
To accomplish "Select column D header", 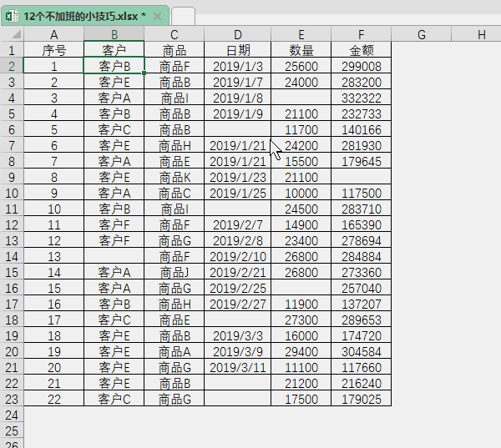I will point(237,34).
